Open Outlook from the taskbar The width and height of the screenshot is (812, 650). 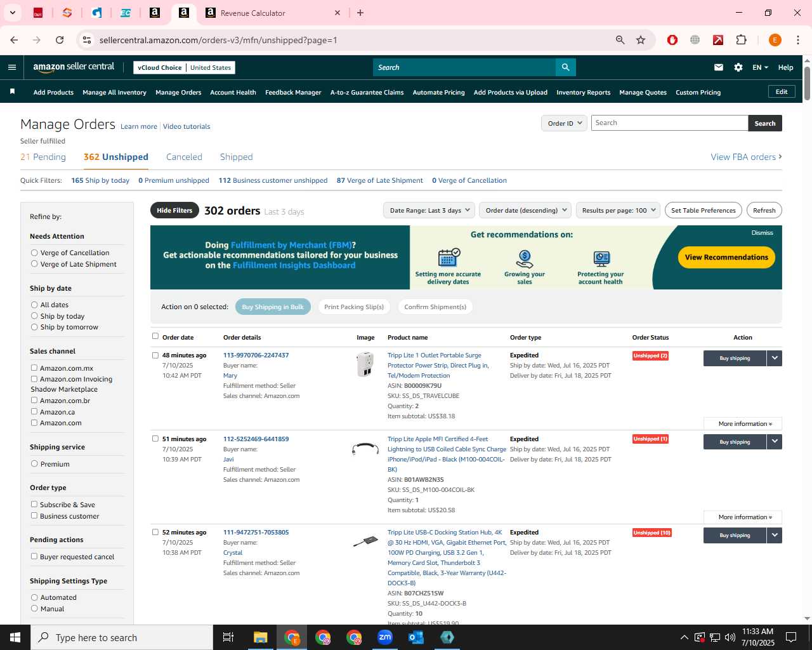[416, 637]
